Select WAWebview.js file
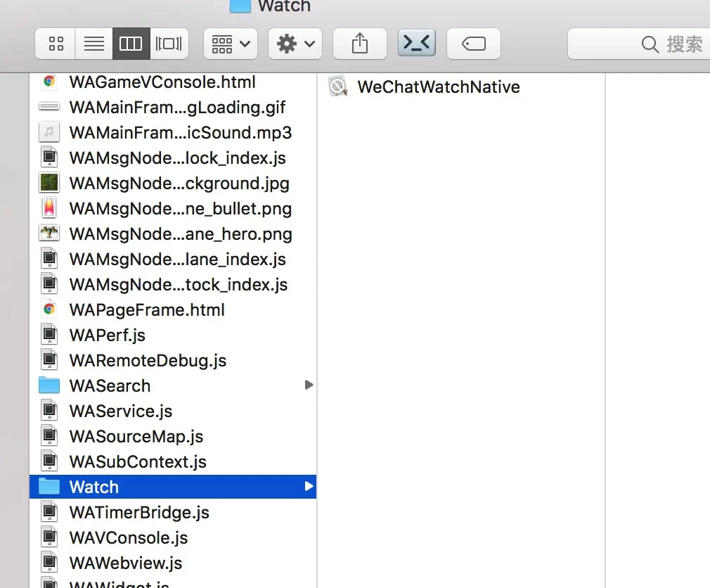The image size is (710, 588). point(172,563)
